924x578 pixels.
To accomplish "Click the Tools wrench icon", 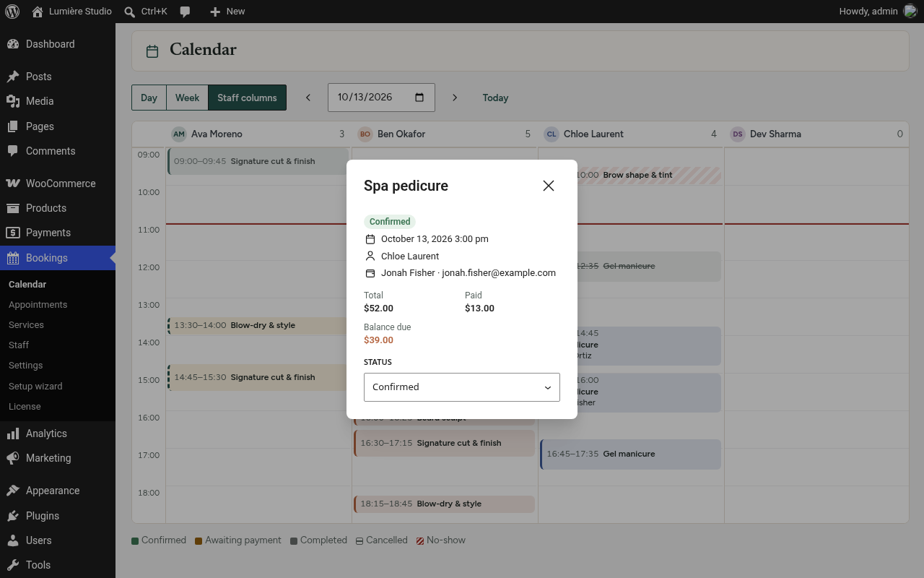I will [13, 565].
